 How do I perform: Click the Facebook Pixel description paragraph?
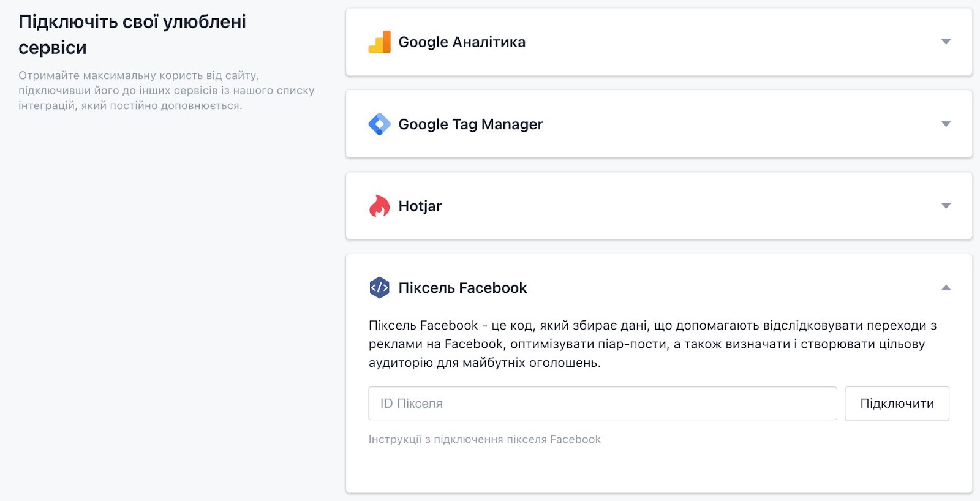[652, 344]
